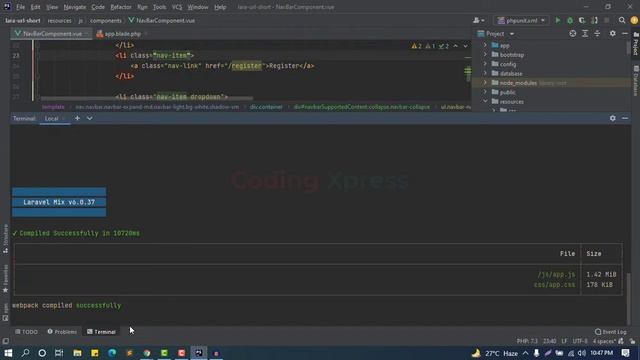Open the Problems tool window button
Image resolution: width=640 pixels, height=360 pixels.
click(x=62, y=332)
